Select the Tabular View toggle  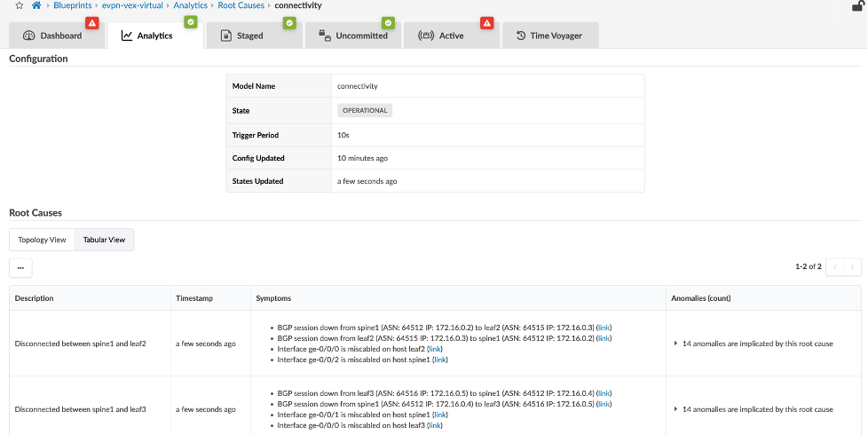point(104,240)
